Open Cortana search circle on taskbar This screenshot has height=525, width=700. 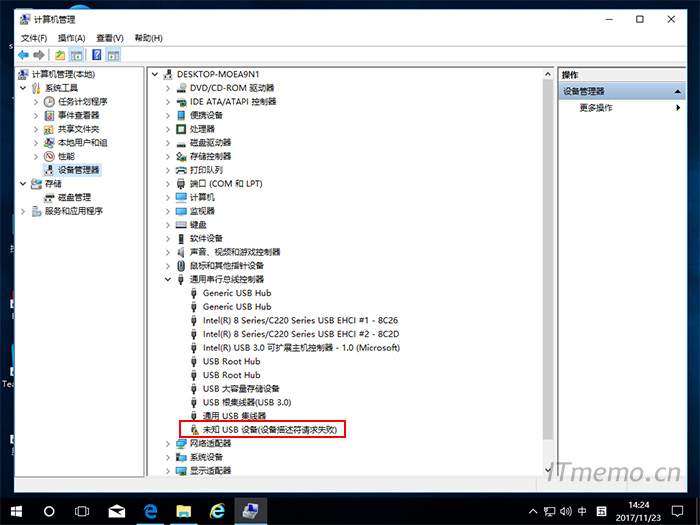point(49,511)
